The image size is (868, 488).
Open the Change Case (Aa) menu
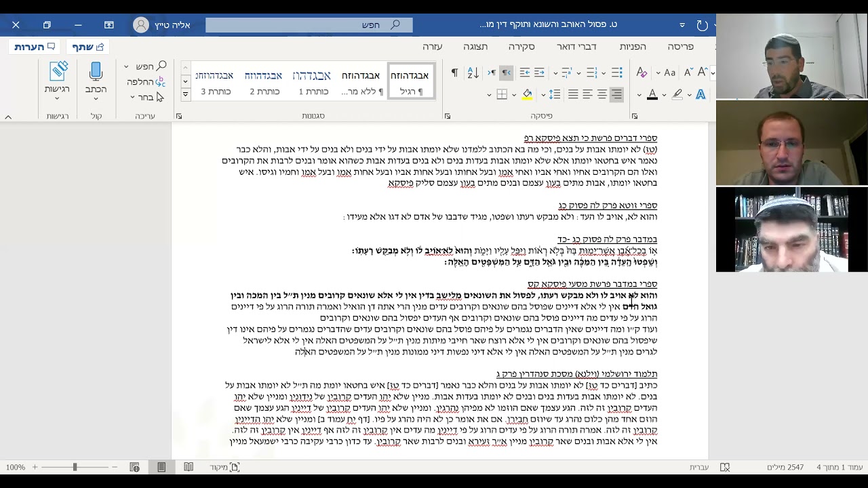669,73
